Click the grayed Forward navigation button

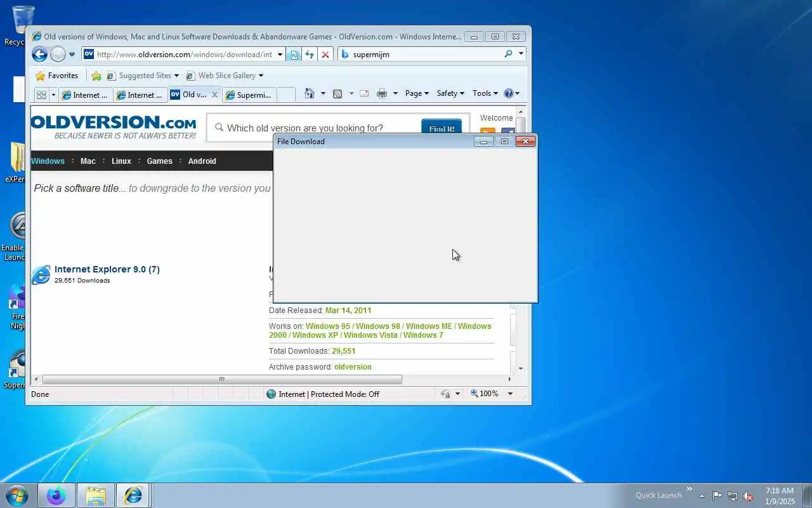pyautogui.click(x=58, y=55)
